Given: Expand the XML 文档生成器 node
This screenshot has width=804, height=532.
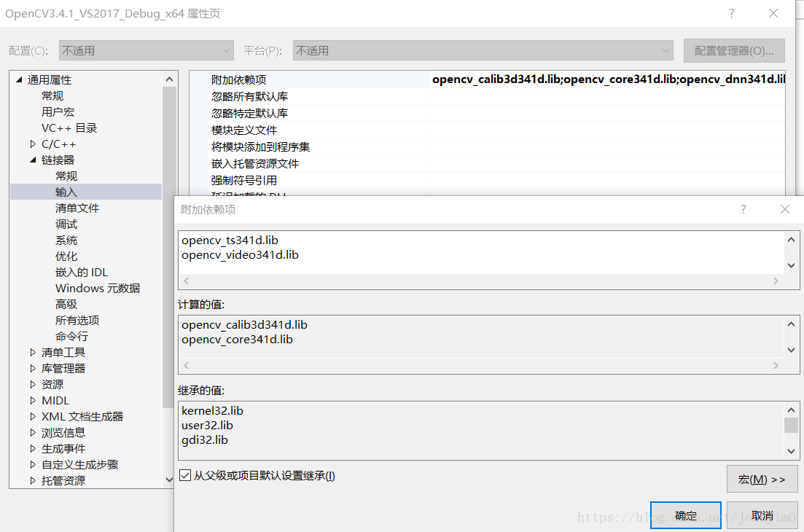Looking at the screenshot, I should (x=33, y=416).
